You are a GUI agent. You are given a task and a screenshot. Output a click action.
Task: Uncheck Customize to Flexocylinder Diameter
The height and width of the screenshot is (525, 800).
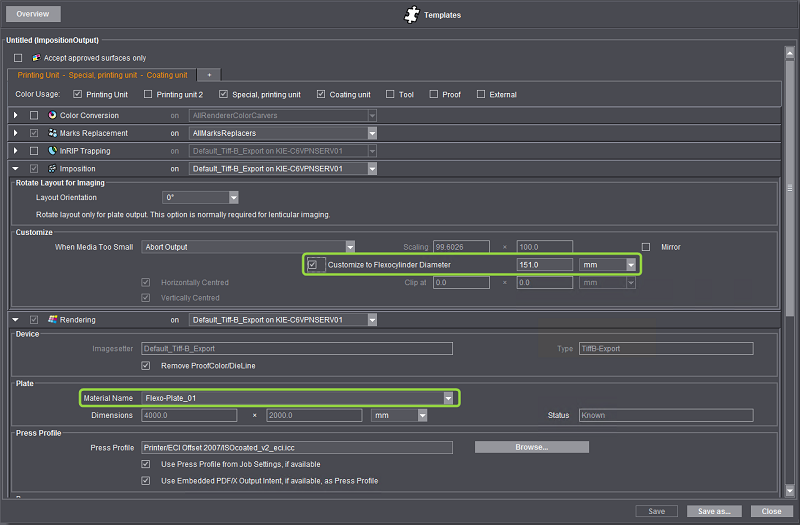(x=313, y=265)
